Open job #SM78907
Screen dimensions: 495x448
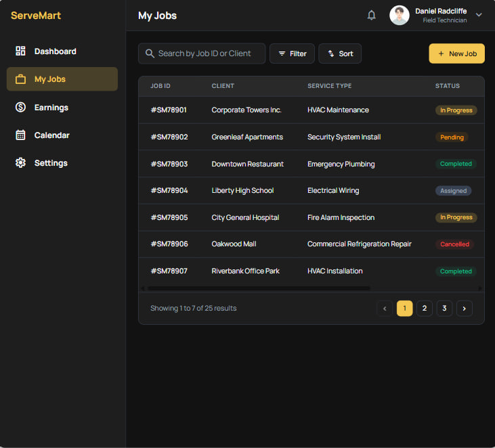[x=169, y=271]
